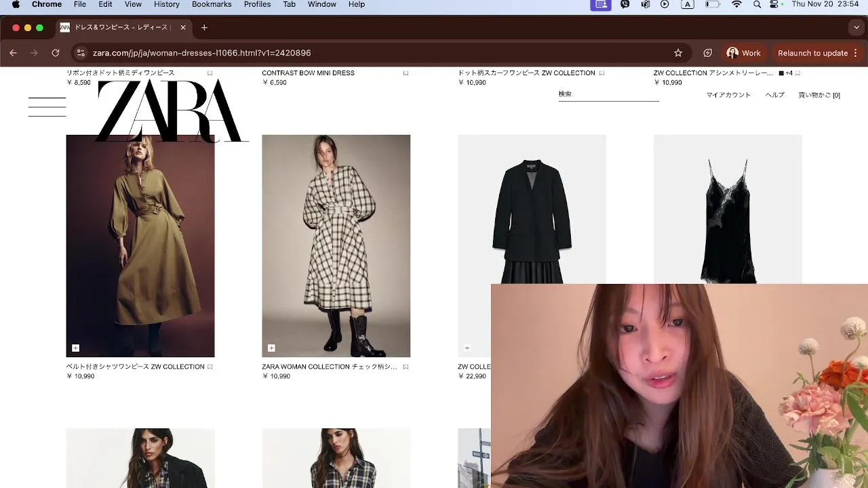Open ZARA WOMAN COLLECTION チェック柄 title
868x488 pixels.
pyautogui.click(x=330, y=367)
